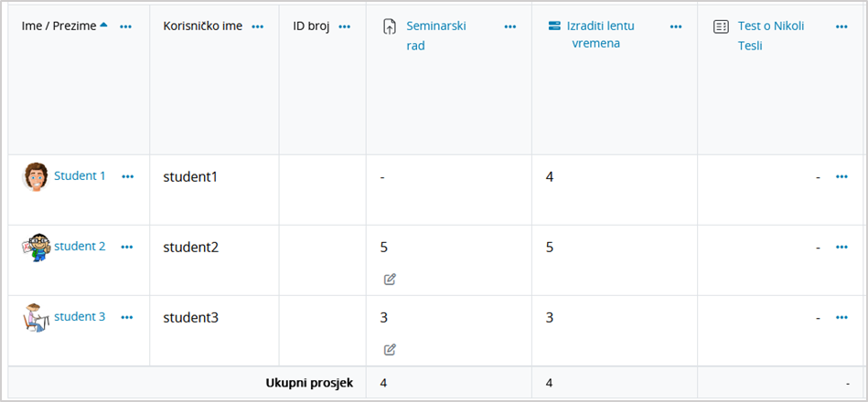The height and width of the screenshot is (402, 868).
Task: Click student 2's avatar picture
Action: click(35, 247)
